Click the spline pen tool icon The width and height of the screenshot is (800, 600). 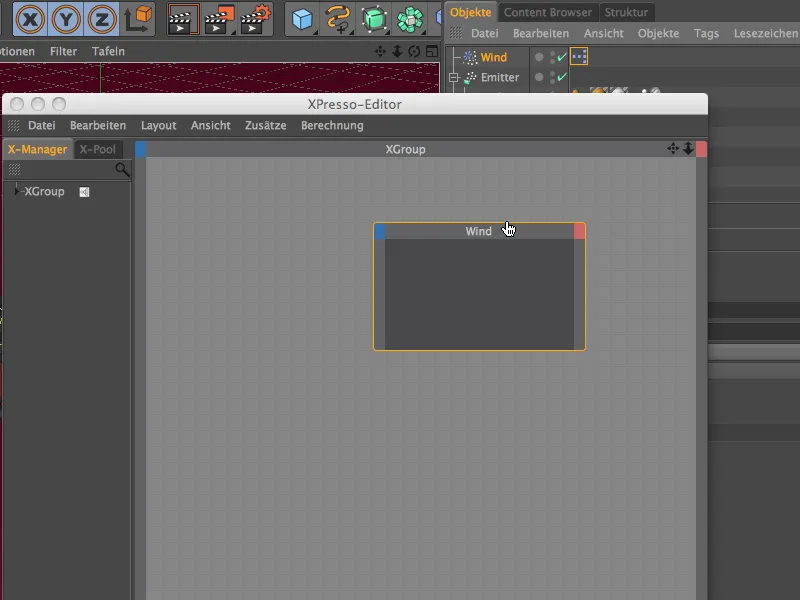(x=337, y=18)
